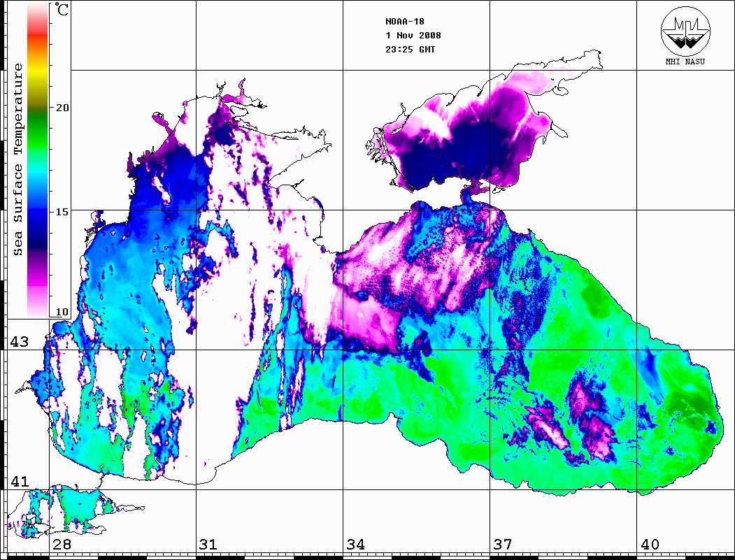
Task: Click the "23:25 GMT" time text
Action: 411,50
